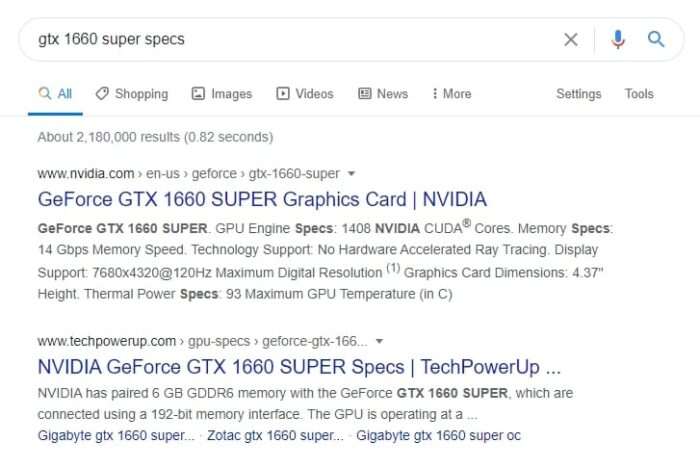Click the blue magnifying glass search icon

(656, 39)
